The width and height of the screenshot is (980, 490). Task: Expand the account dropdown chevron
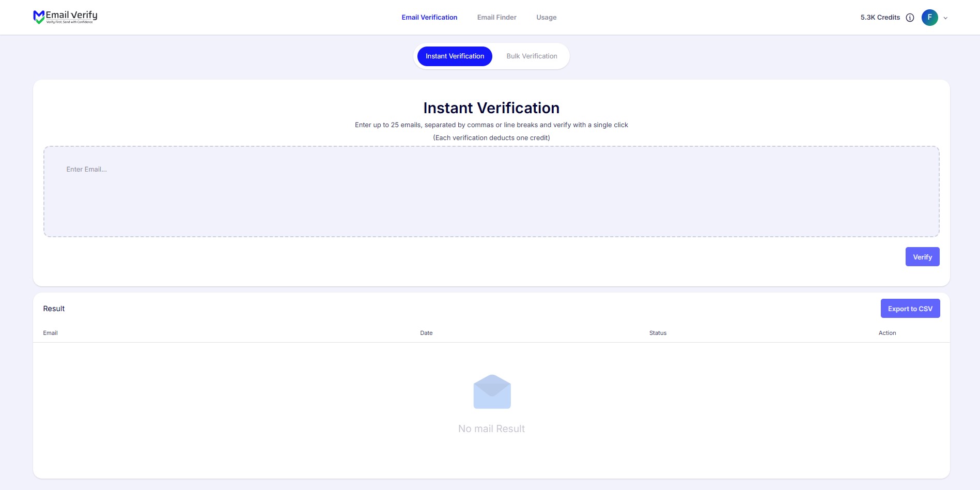(x=945, y=18)
